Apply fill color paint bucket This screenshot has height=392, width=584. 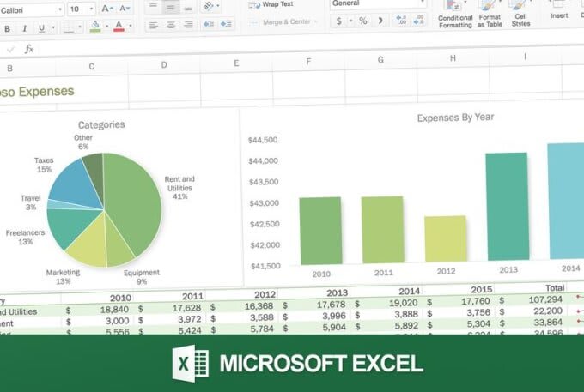pos(95,26)
